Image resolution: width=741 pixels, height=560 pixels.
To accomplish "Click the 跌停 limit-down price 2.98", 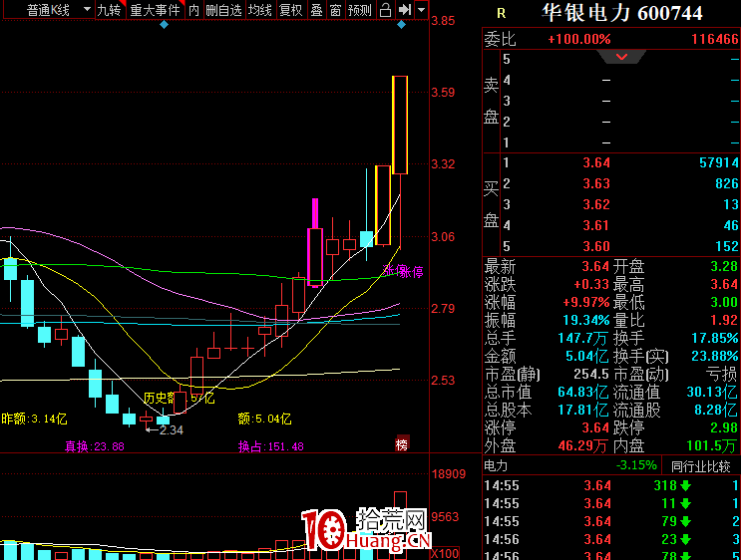I will [x=724, y=427].
